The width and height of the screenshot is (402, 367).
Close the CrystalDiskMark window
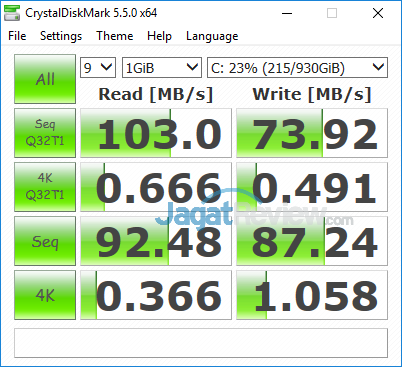pos(378,13)
